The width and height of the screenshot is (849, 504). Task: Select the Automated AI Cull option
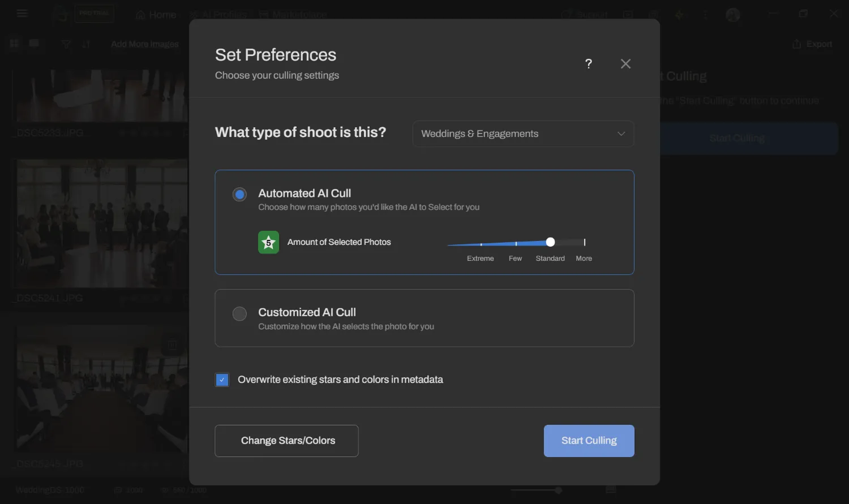[x=239, y=194]
